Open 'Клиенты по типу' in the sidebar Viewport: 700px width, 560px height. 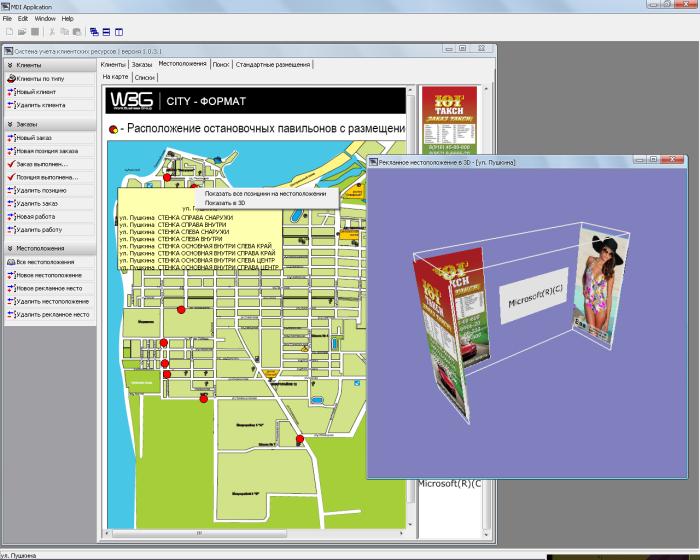(50, 79)
